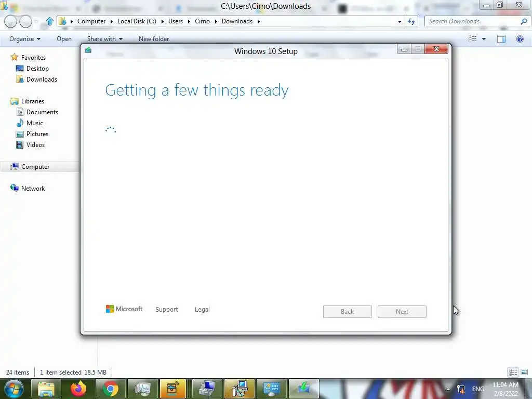Refresh the Downloads folder view
The image size is (532, 399).
pos(411,21)
